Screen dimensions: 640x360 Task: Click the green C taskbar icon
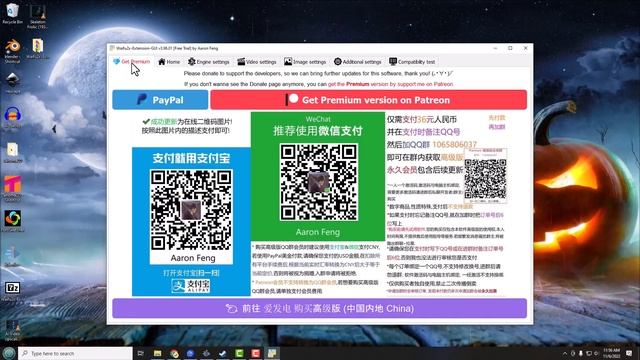pos(239,353)
